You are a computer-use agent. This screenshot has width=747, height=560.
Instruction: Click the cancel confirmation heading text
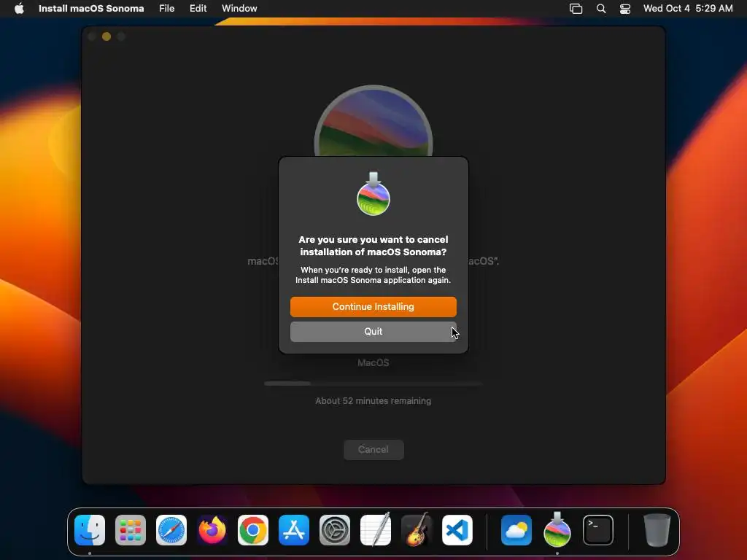pos(373,246)
